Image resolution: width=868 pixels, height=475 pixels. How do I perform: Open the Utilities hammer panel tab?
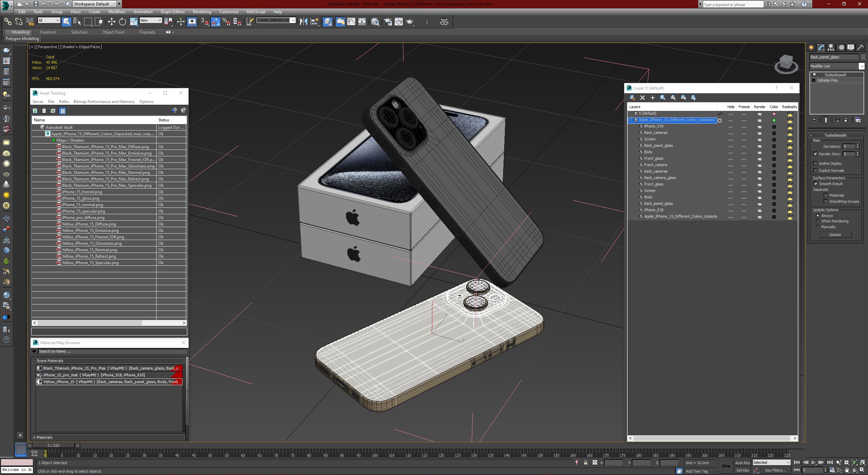(x=860, y=47)
